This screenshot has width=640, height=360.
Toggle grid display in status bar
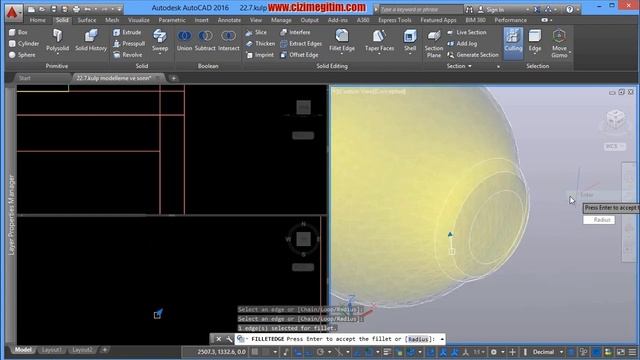(255, 352)
